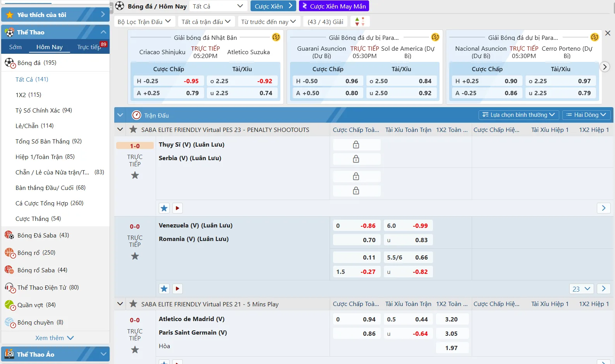
Task: Play live stream for Venezuela vs Romania
Action: pyautogui.click(x=177, y=289)
